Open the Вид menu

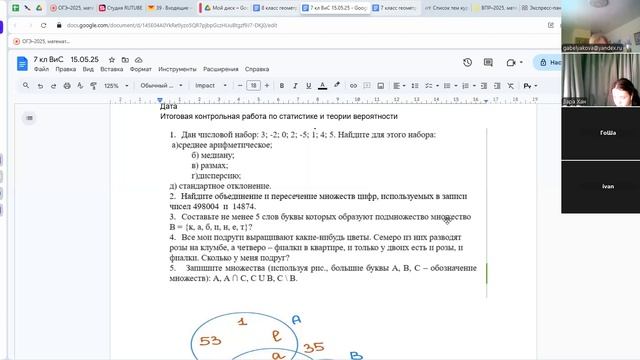pyautogui.click(x=88, y=69)
